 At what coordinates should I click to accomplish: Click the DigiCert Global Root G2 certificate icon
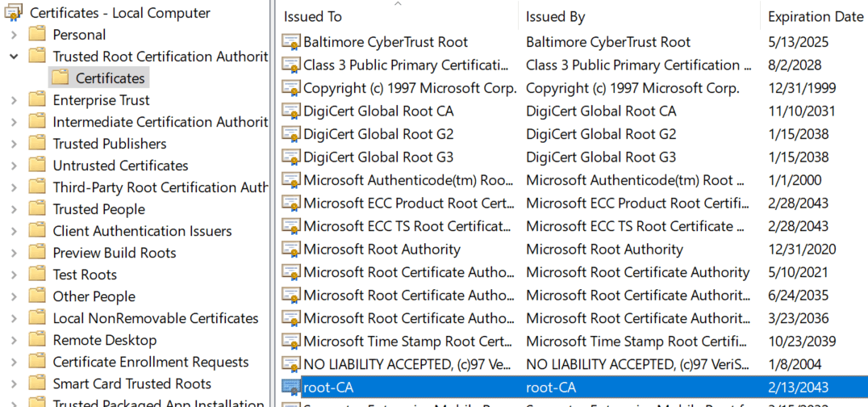click(x=291, y=134)
